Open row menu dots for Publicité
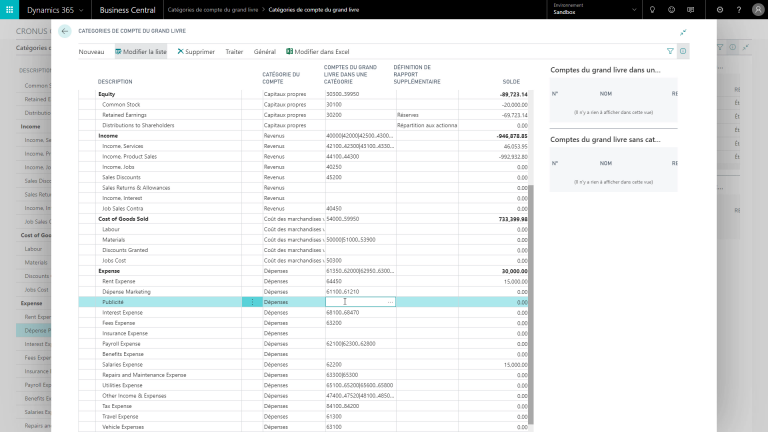 point(252,302)
